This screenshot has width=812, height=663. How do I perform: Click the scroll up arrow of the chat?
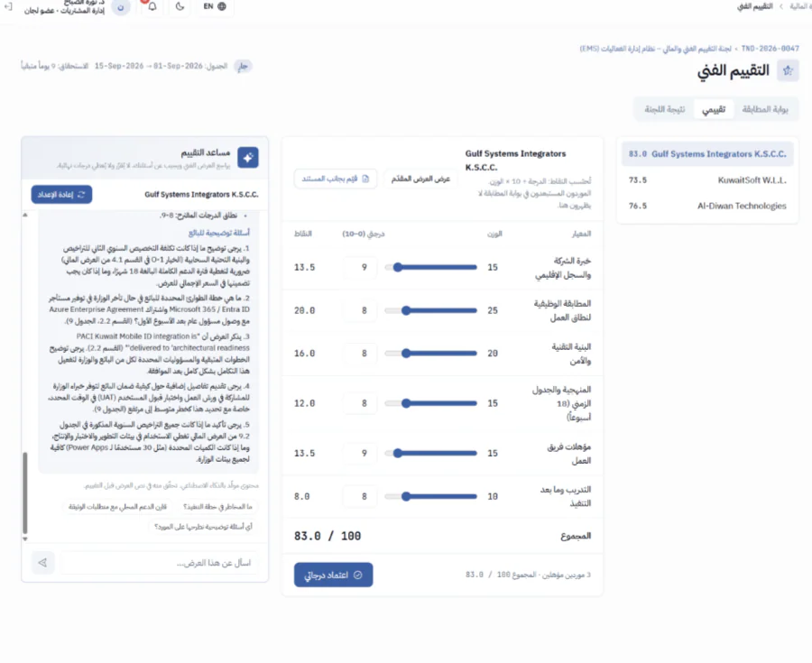tap(25, 215)
